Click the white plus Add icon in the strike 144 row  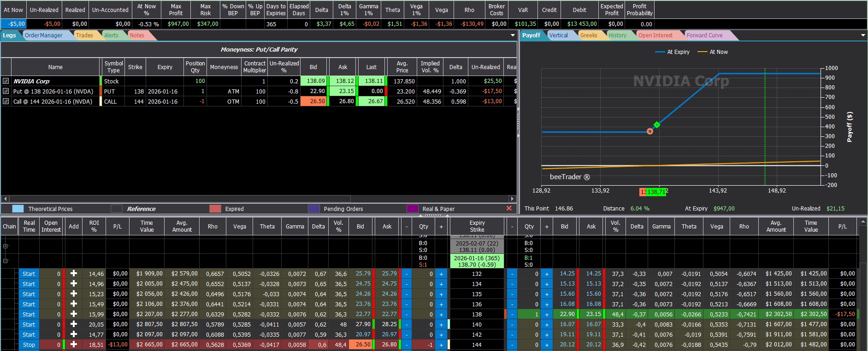pos(73,345)
